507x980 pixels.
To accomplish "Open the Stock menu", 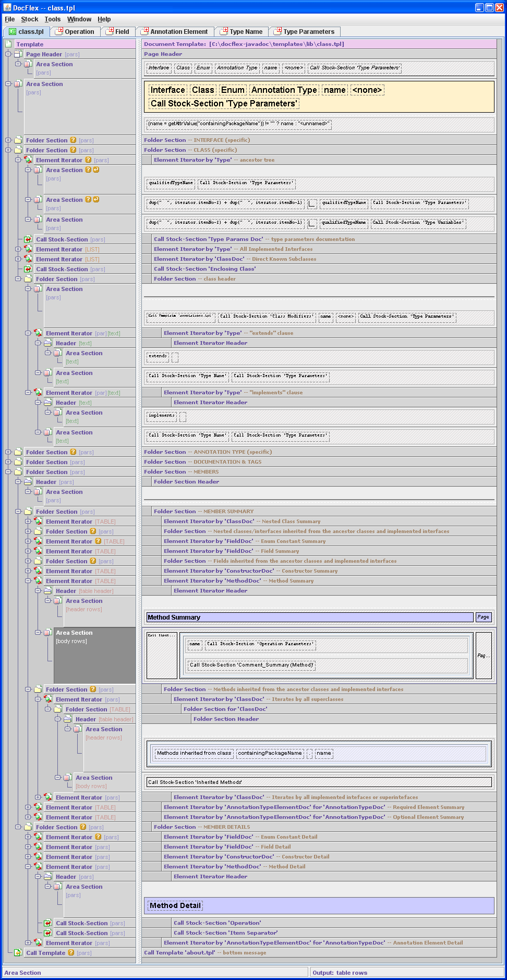I will pos(29,19).
